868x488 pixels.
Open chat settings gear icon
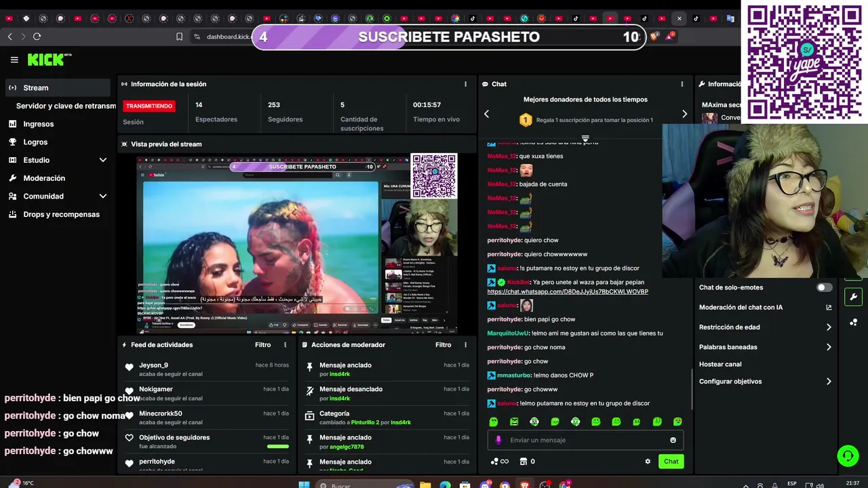click(x=648, y=462)
